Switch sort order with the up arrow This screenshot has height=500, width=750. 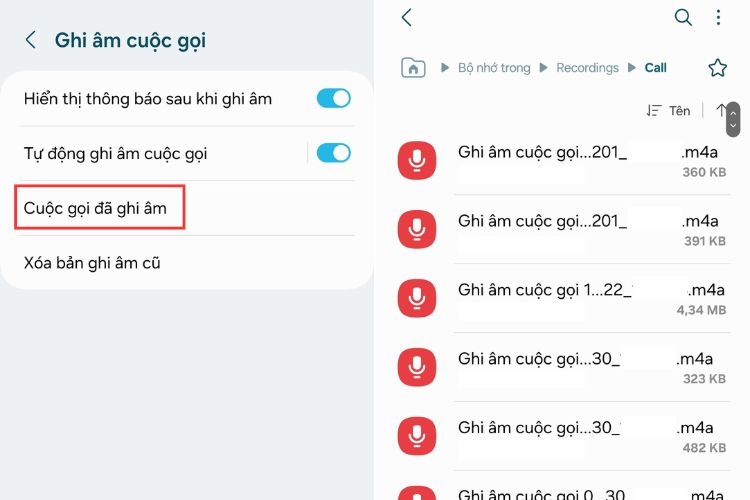pos(720,111)
